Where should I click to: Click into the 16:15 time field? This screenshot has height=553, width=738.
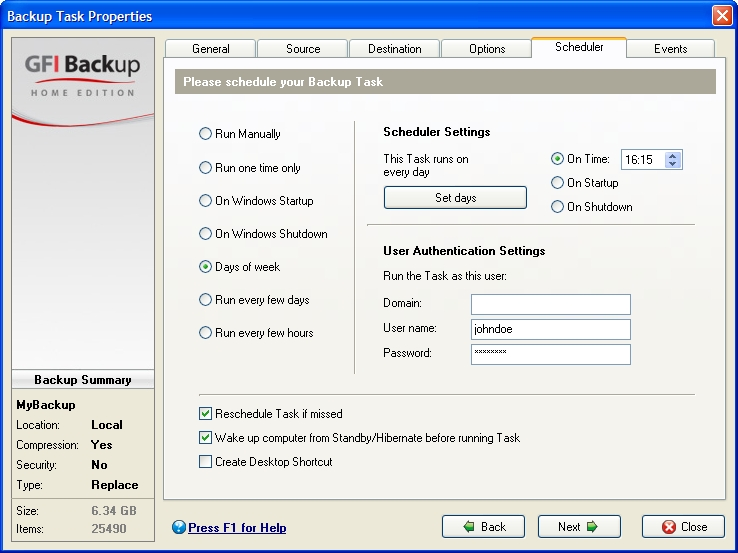642,160
